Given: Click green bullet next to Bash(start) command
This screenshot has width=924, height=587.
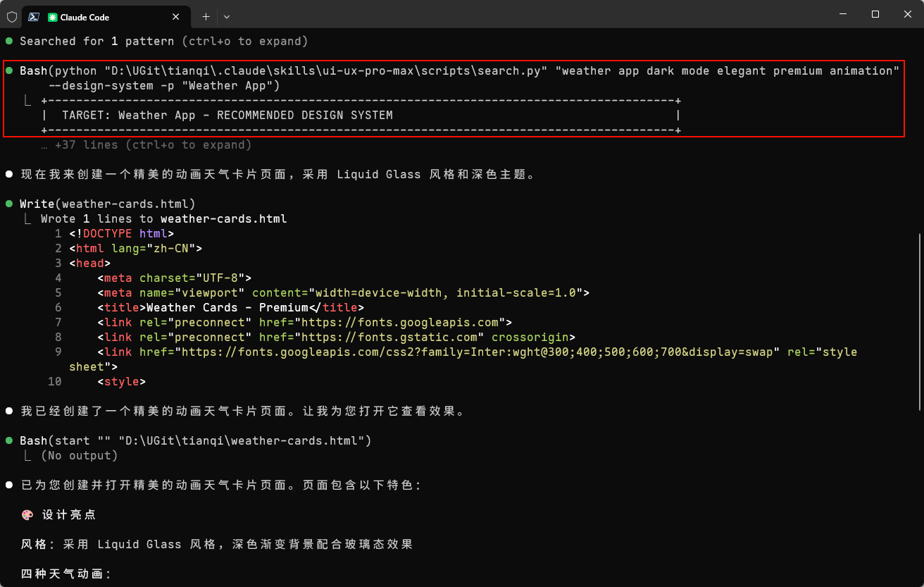Looking at the screenshot, I should pyautogui.click(x=9, y=441).
